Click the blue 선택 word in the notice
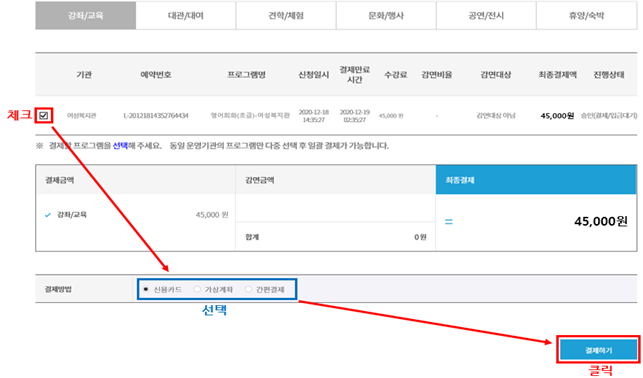 click(120, 146)
